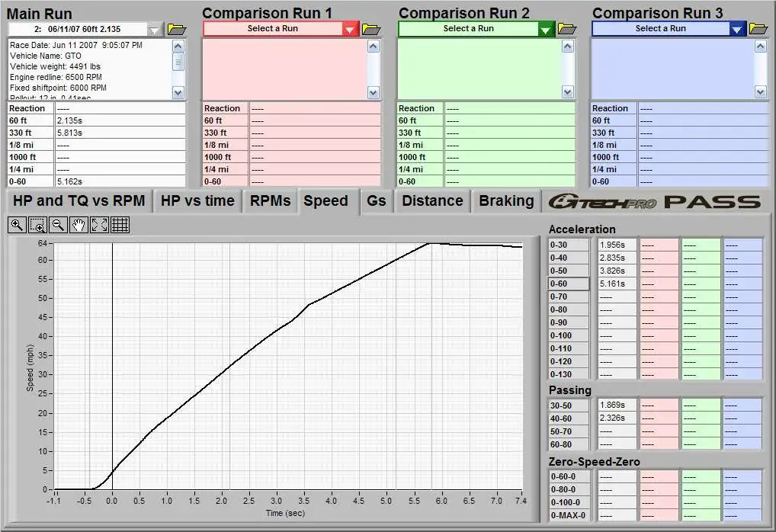Select the zoom-to-selection rectangle tool
776x532 pixels.
coord(37,225)
